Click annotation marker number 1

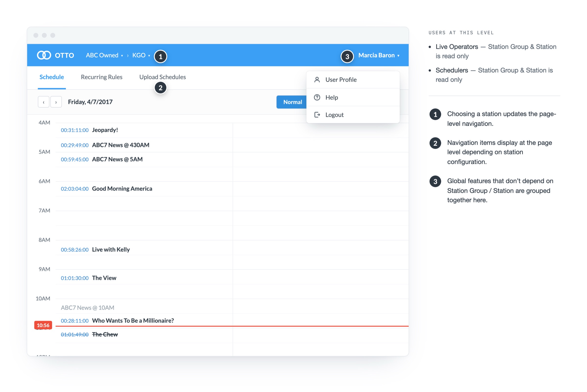coord(160,56)
